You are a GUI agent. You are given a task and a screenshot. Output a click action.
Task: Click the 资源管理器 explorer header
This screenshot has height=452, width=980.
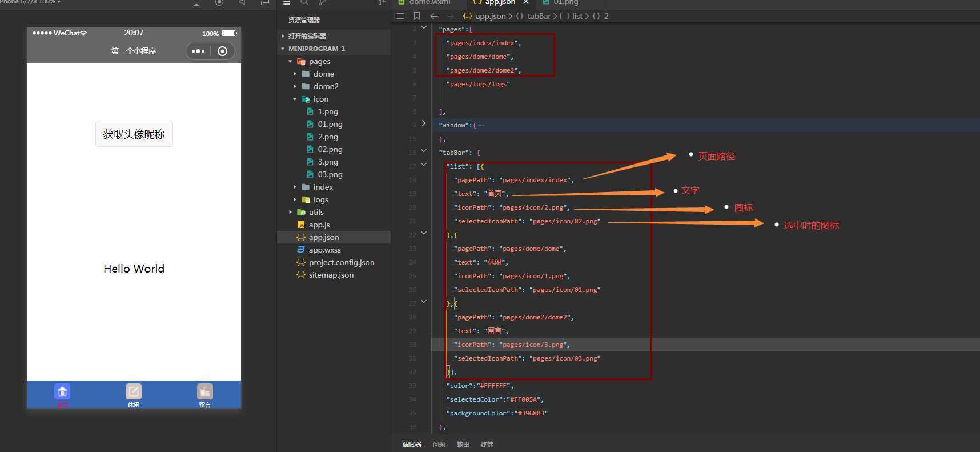point(304,20)
